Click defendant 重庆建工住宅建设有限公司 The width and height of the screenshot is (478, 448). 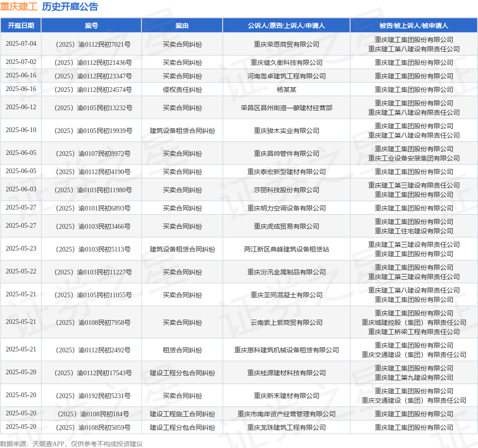pos(414,231)
